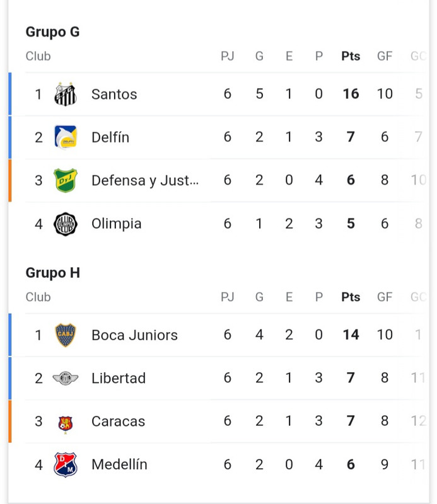Screen dimensions: 437x504
Task: Select the Libertad team name
Action: [119, 378]
